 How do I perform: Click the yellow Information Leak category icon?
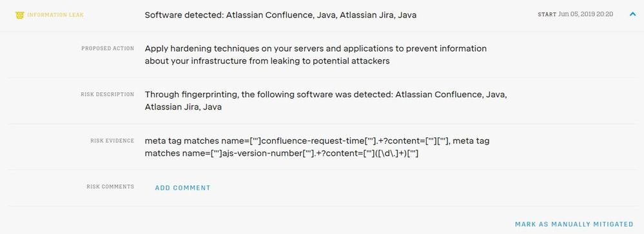pyautogui.click(x=19, y=15)
